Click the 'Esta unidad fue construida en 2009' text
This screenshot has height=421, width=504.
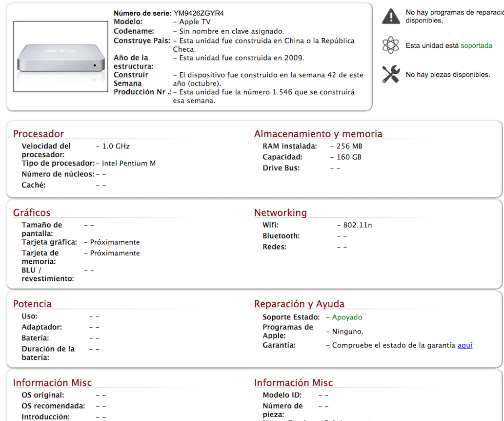242,58
